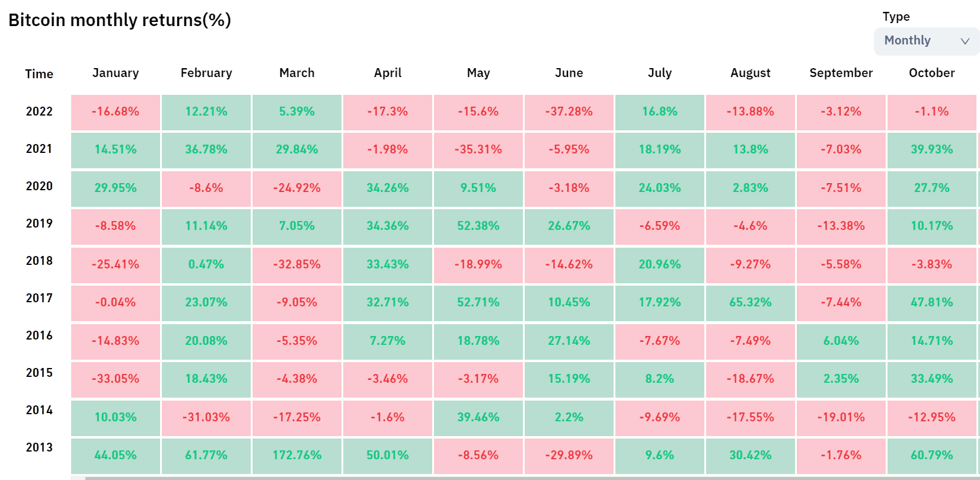Click the Time column header
Image resolution: width=980 pixels, height=480 pixels.
pos(39,74)
